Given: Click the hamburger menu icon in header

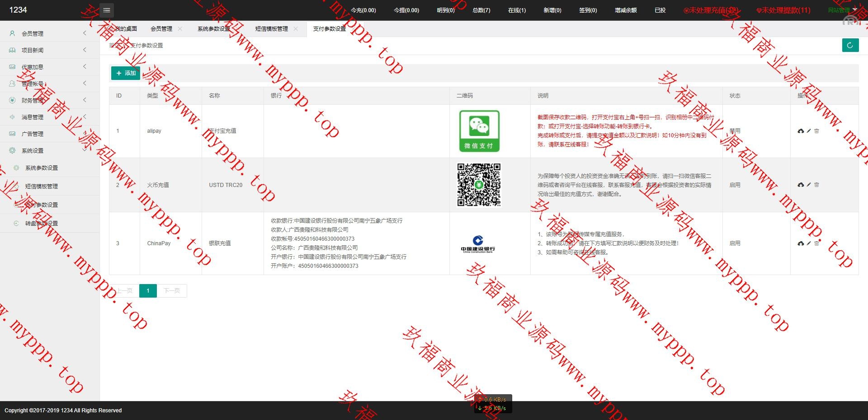Looking at the screenshot, I should pyautogui.click(x=107, y=10).
